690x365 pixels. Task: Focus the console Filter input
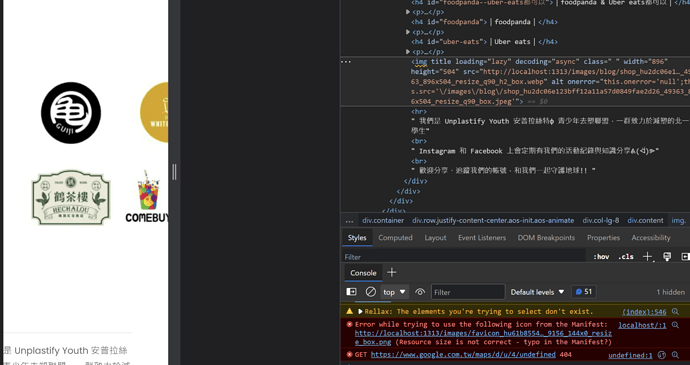click(468, 292)
